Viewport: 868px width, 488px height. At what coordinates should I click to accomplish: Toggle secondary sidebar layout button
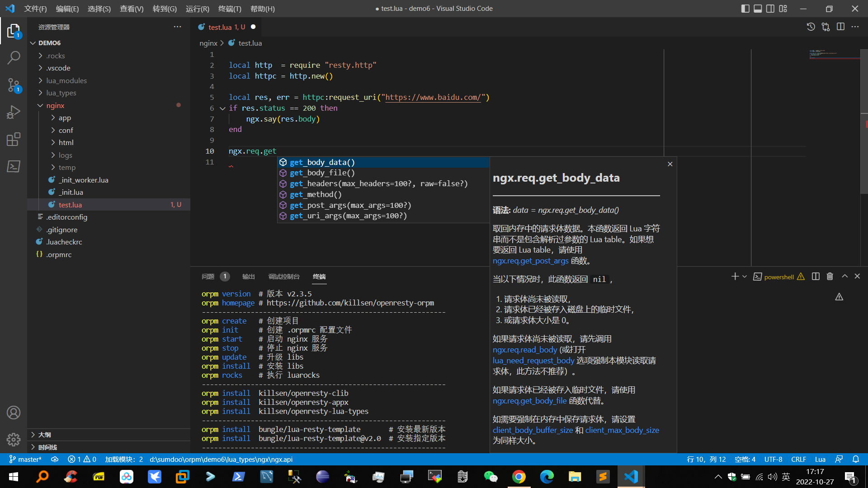[770, 9]
